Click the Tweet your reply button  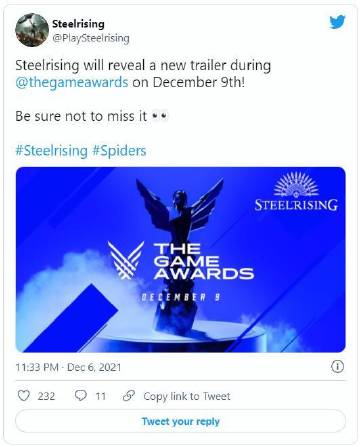click(181, 421)
